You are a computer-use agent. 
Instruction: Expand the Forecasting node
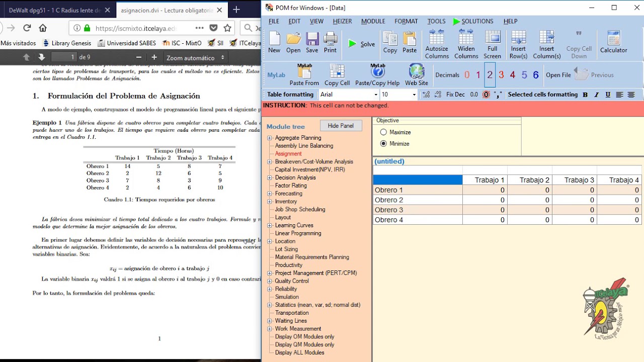270,194
